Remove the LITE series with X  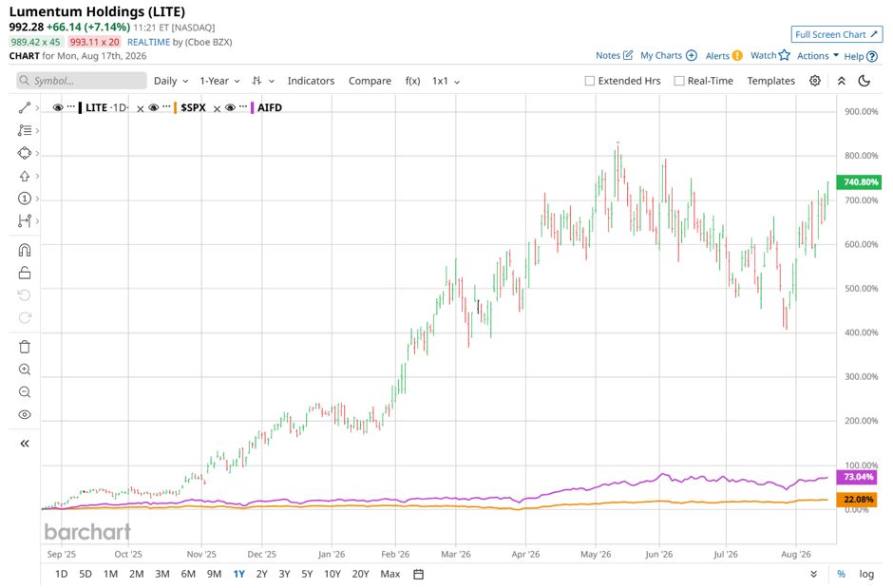pos(140,108)
